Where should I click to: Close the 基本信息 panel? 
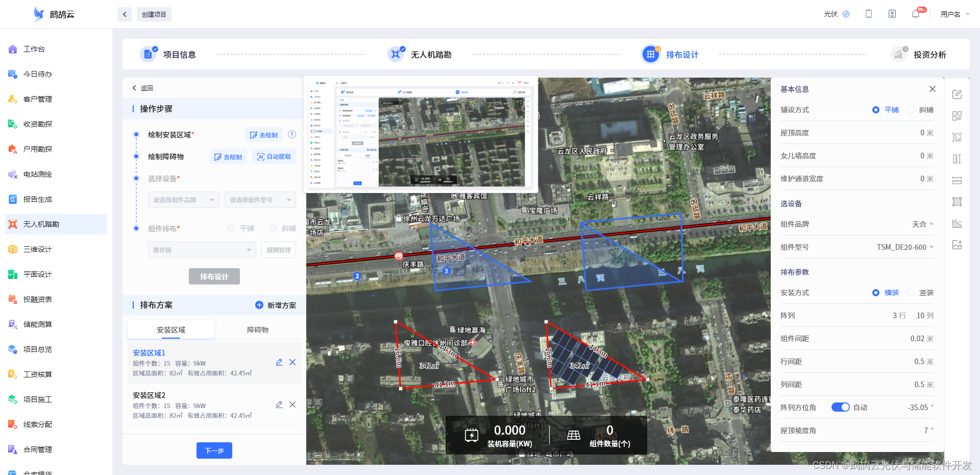coord(933,89)
